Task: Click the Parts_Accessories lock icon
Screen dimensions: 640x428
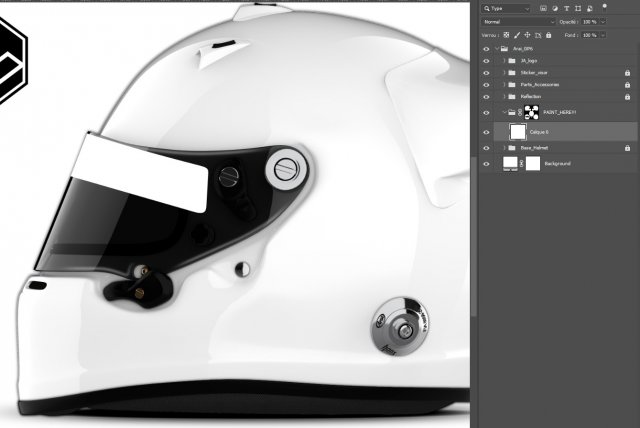Action: pos(627,85)
